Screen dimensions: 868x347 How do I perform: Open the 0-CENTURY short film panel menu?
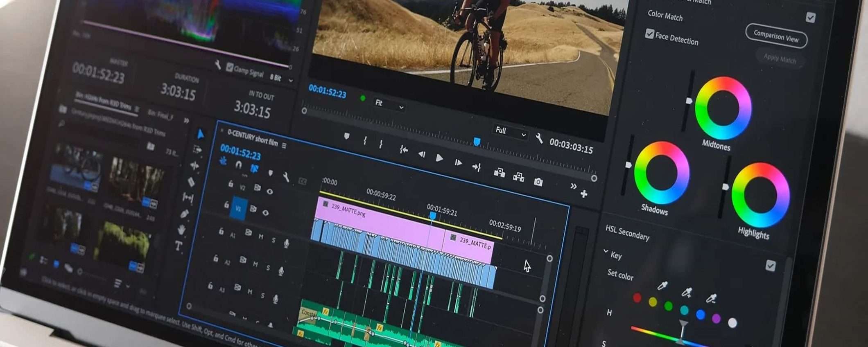click(x=284, y=145)
